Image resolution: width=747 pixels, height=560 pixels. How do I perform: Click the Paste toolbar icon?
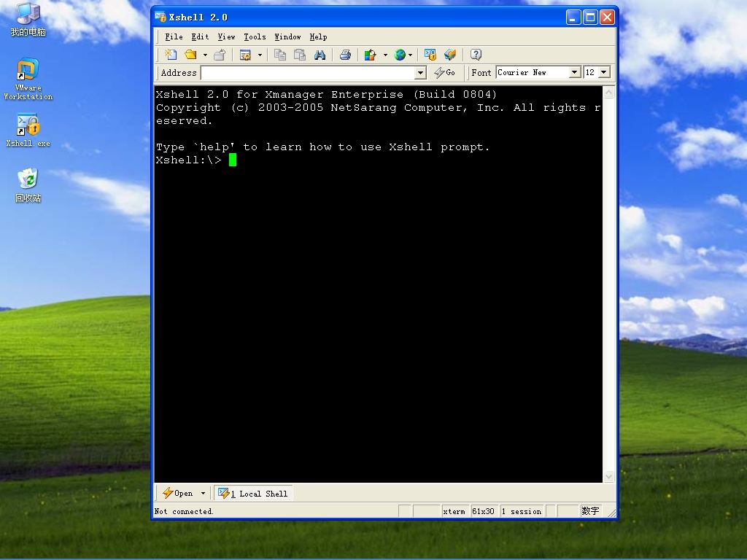(300, 55)
